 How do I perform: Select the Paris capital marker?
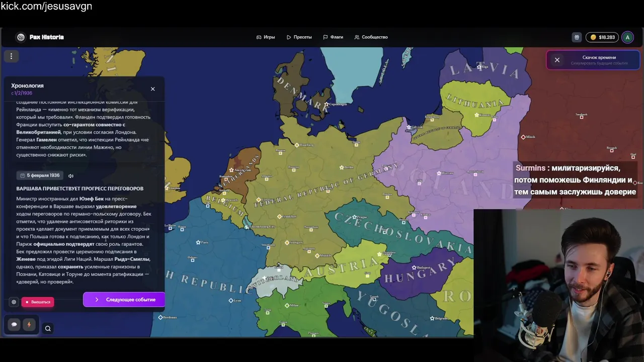click(198, 242)
